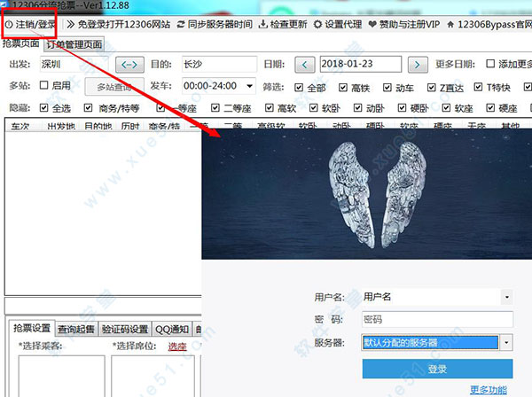Switch to 订单管理页面 tab
Screen dimensions: 532x397
click(x=74, y=44)
